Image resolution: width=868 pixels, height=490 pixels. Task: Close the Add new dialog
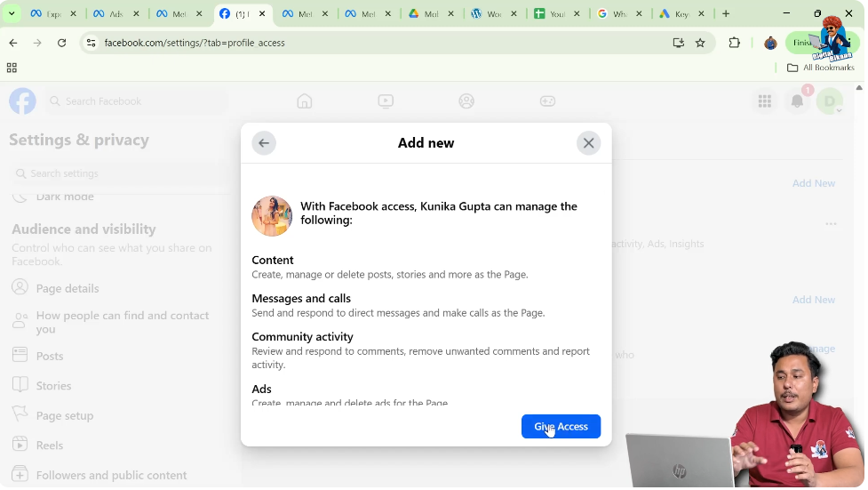[590, 143]
